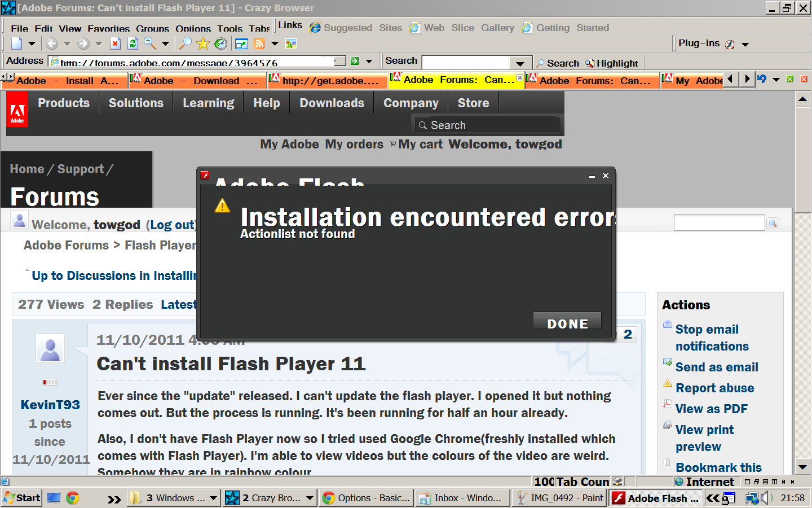
Task: Expand the RSS feed dropdown arrow
Action: pos(275,43)
